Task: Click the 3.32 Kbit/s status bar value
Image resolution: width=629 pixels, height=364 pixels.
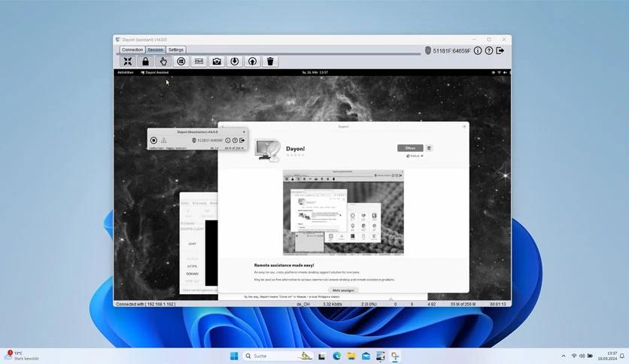Action: [333, 305]
